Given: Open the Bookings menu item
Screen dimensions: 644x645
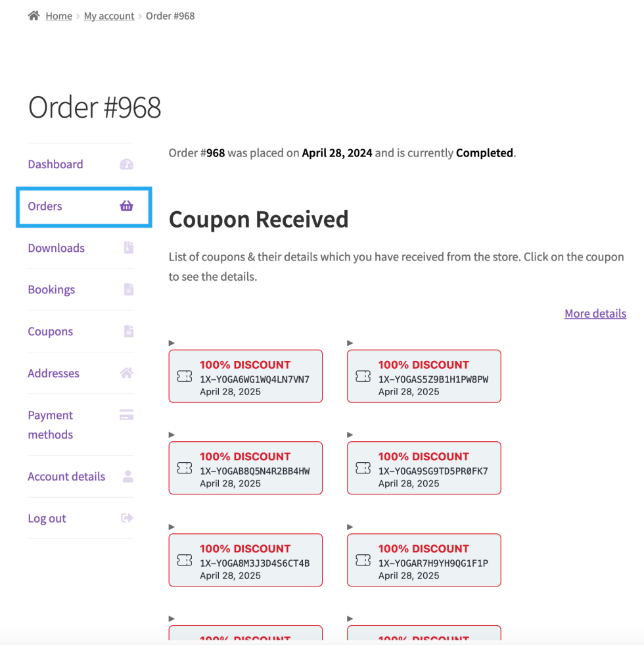Looking at the screenshot, I should point(51,290).
